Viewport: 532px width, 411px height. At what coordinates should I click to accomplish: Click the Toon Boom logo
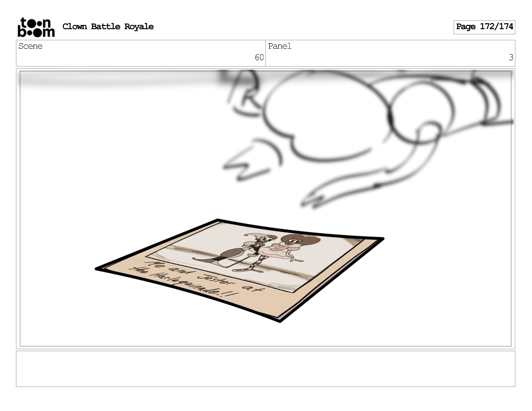(x=36, y=27)
